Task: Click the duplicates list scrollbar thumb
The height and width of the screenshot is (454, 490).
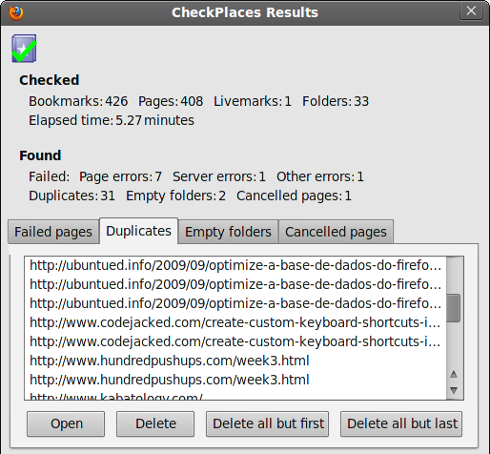Action: point(453,308)
